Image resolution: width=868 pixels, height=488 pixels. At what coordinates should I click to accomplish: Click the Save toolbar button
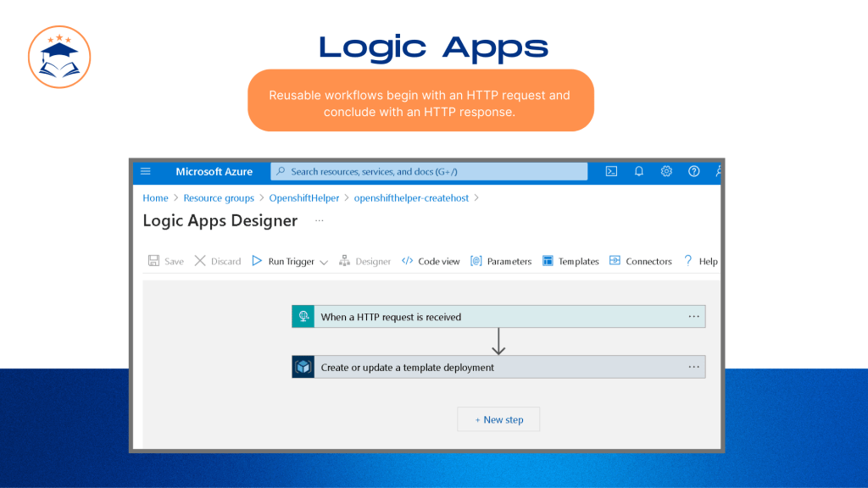click(x=165, y=261)
